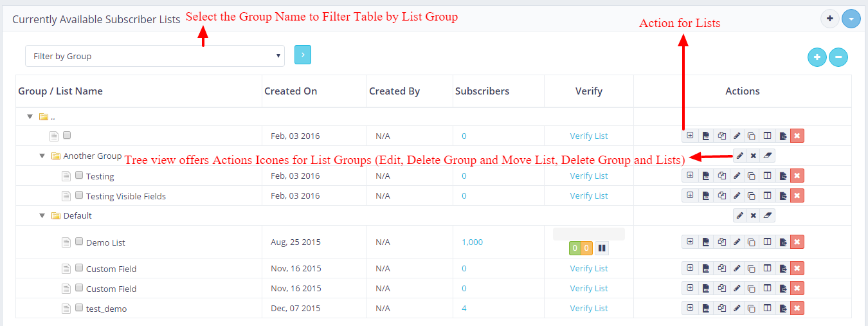Screen dimensions: 868x326
Task: Click the eraser icon for Another Group
Action: click(767, 156)
